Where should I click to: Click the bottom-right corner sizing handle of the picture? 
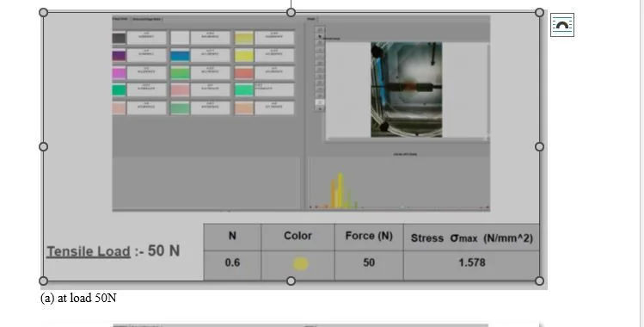(540, 281)
